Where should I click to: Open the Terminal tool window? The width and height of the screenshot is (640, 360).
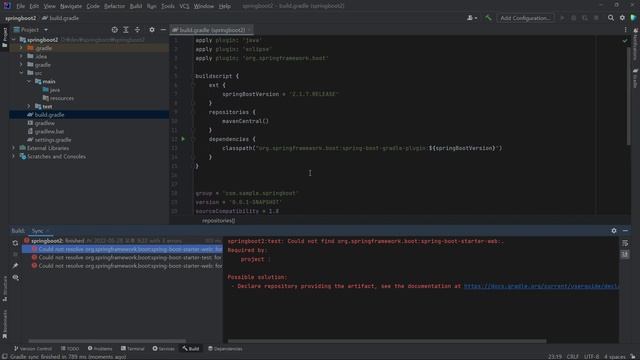click(133, 349)
